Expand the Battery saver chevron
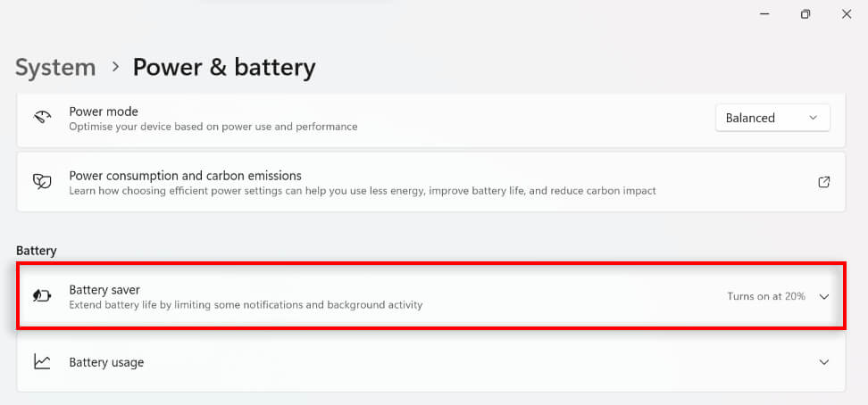This screenshot has height=405, width=868. [823, 296]
